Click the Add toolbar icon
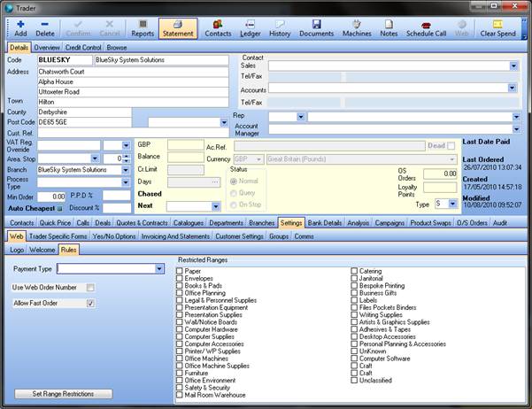The width and height of the screenshot is (532, 409). pyautogui.click(x=20, y=24)
